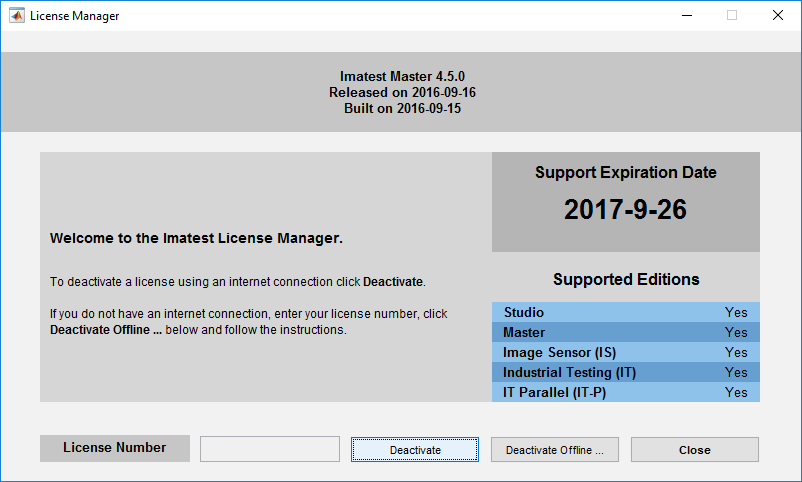Screen dimensions: 802x482
Task: Click the Supported Editions heading
Action: point(626,279)
